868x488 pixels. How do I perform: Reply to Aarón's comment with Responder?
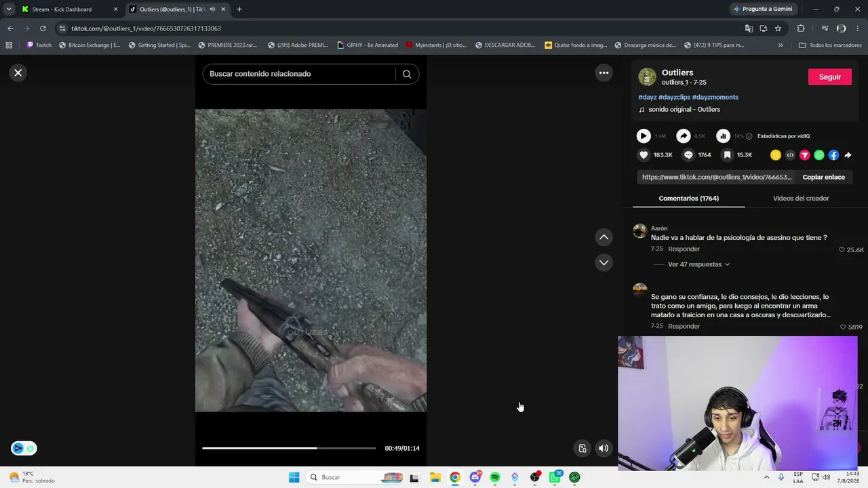click(684, 249)
